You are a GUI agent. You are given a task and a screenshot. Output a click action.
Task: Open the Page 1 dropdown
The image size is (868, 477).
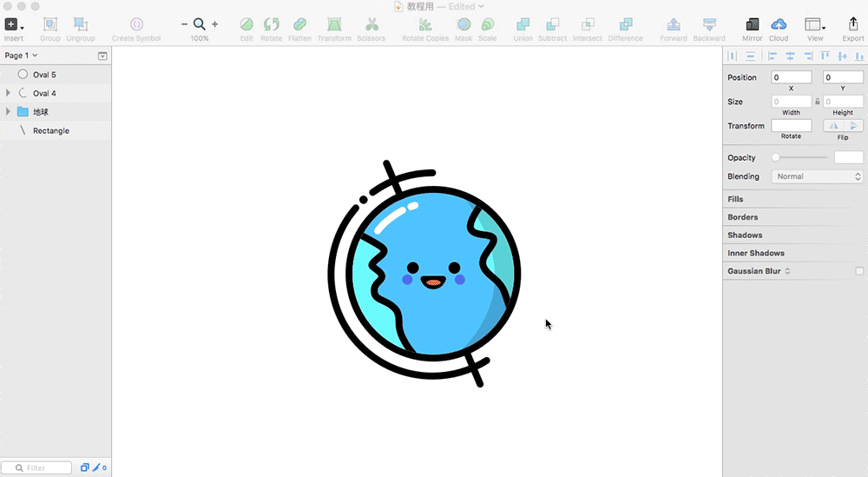click(x=21, y=56)
